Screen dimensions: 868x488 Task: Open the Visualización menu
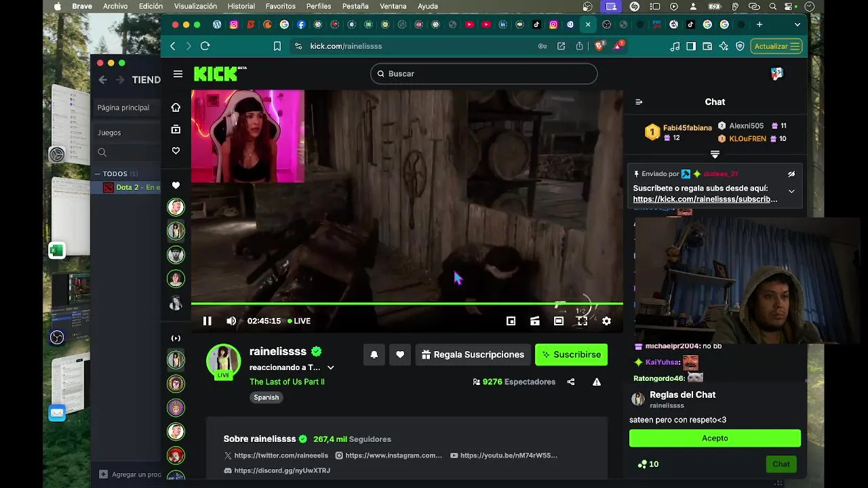(195, 6)
